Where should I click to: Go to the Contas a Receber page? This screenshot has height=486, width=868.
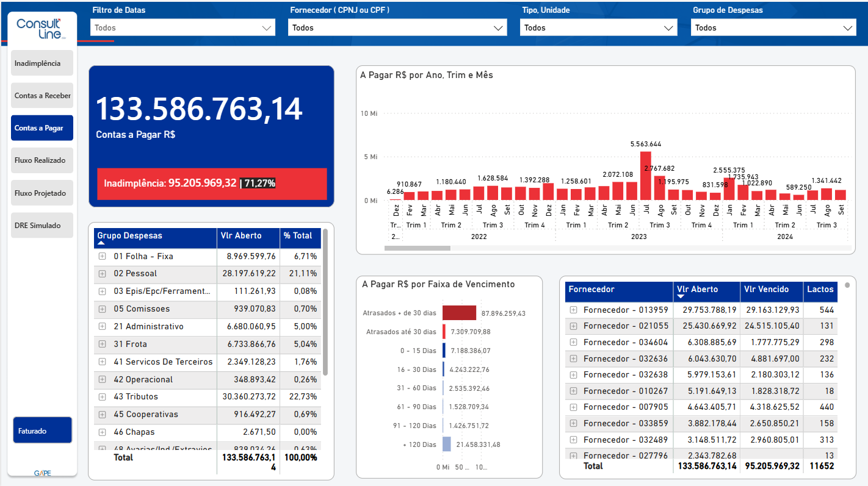pyautogui.click(x=42, y=96)
